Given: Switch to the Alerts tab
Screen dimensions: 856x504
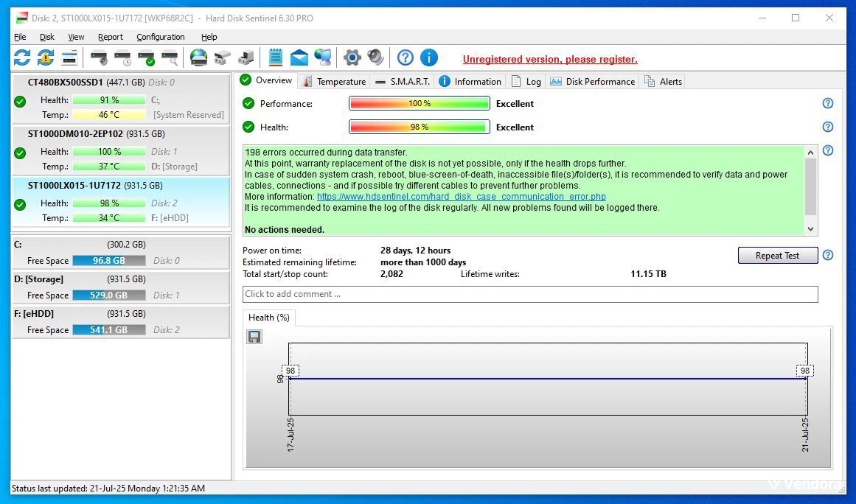Looking at the screenshot, I should point(664,81).
